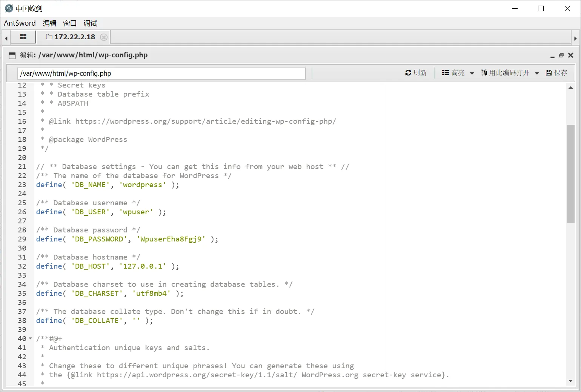The image size is (581, 392).
Task: Open the 编辑 menu
Action: [x=49, y=23]
